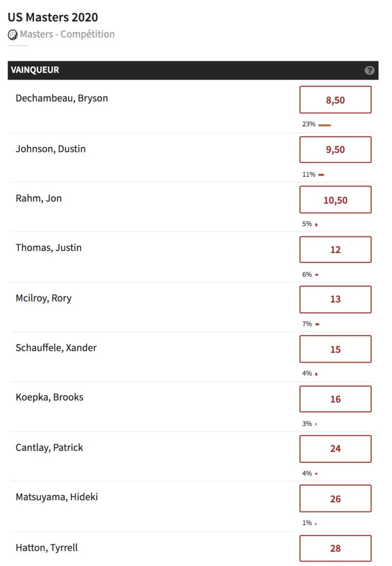Select Dechambeau odds 8,50
Image resolution: width=392 pixels, height=566 pixels.
(x=335, y=100)
